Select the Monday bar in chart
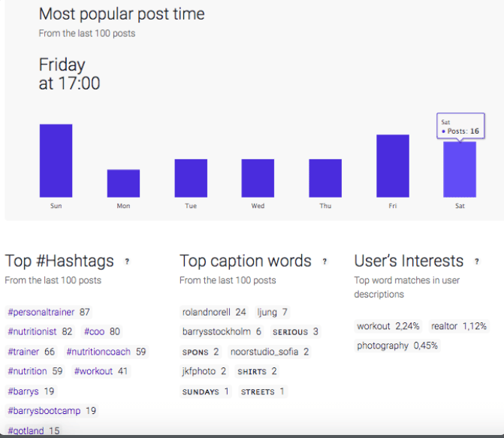 coord(123,183)
